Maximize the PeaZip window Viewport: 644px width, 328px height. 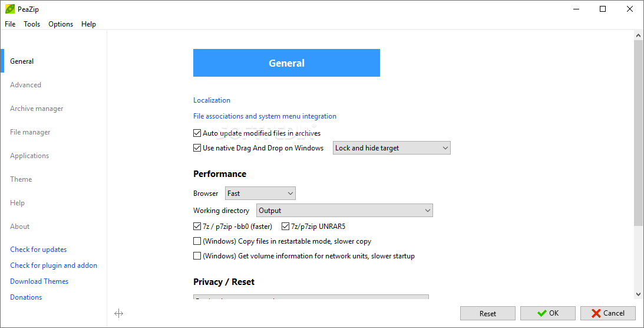click(x=603, y=9)
